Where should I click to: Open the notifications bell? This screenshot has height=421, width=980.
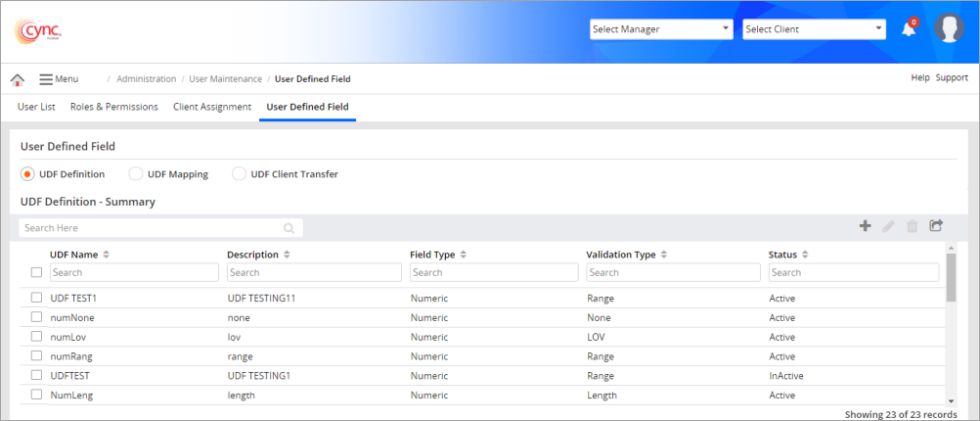[x=909, y=28]
